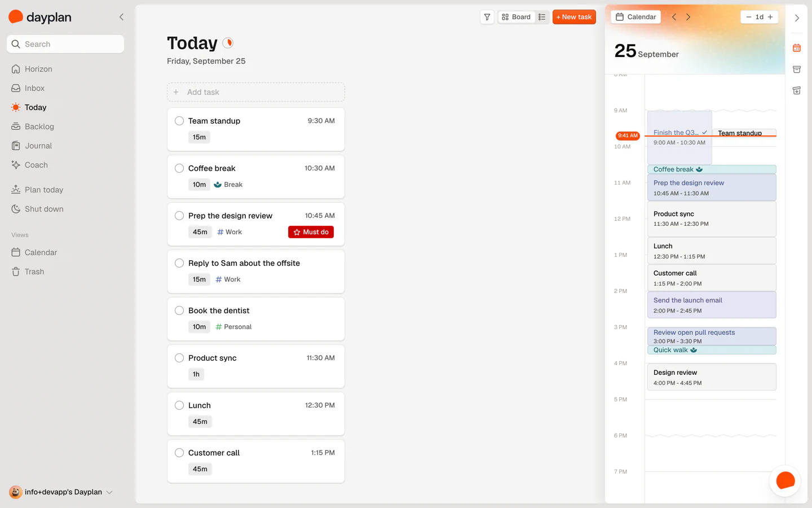
Task: Check off the Coffee break task
Action: tap(179, 168)
